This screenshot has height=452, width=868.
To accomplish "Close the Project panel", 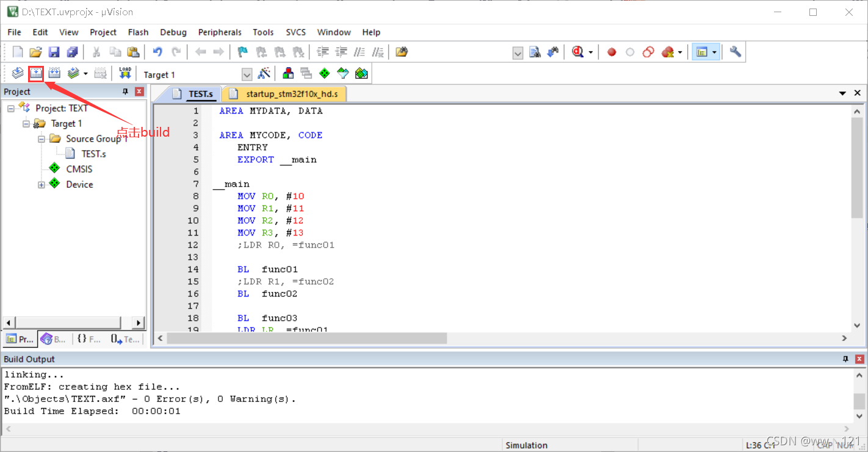I will (x=139, y=91).
